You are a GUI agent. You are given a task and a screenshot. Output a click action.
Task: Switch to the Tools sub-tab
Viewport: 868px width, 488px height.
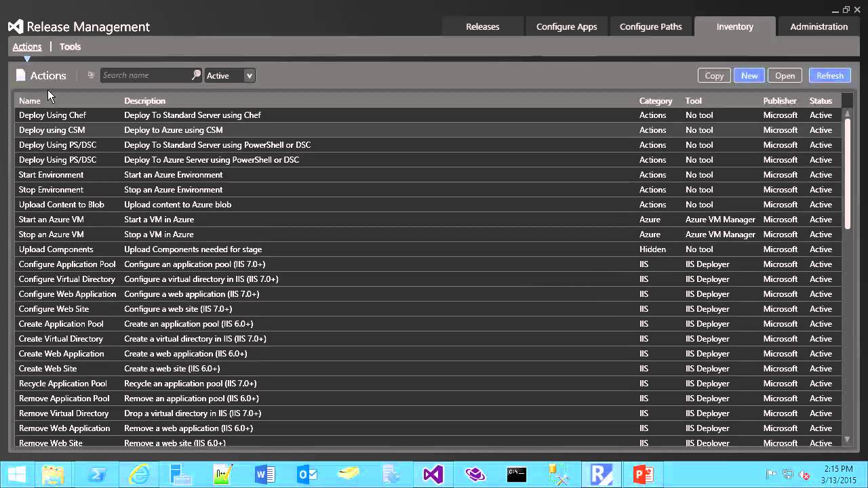click(70, 47)
